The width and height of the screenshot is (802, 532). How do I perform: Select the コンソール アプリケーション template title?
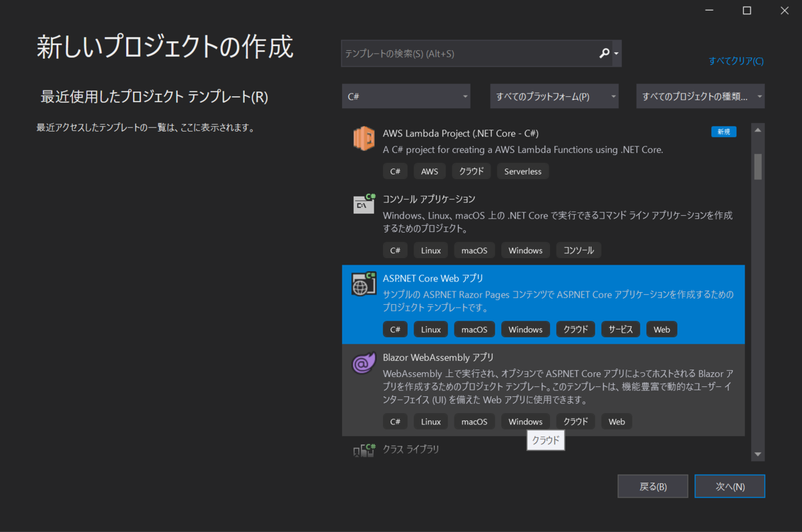pyautogui.click(x=429, y=199)
